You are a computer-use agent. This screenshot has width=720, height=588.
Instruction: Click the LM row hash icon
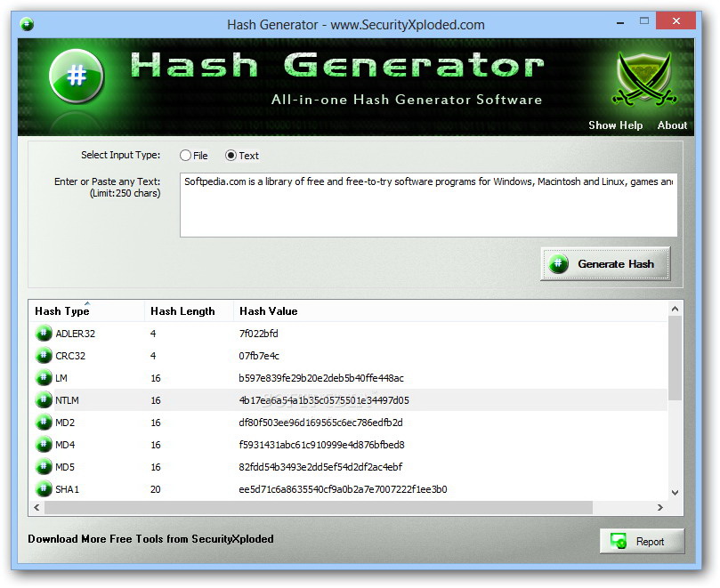44,378
